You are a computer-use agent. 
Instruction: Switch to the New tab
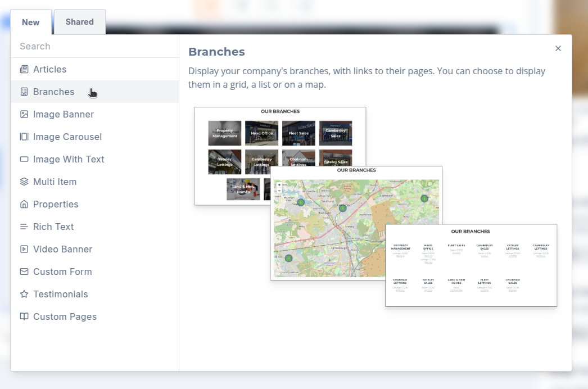(31, 22)
